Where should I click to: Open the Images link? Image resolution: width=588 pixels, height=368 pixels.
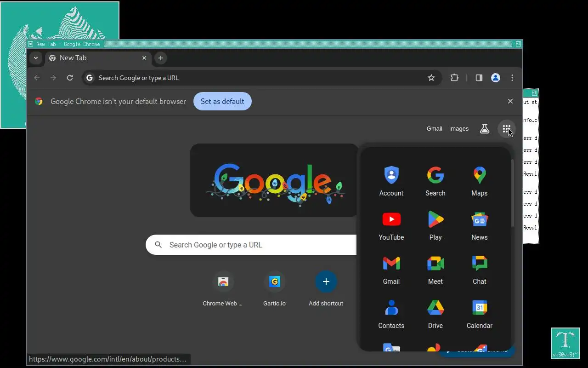pos(459,129)
